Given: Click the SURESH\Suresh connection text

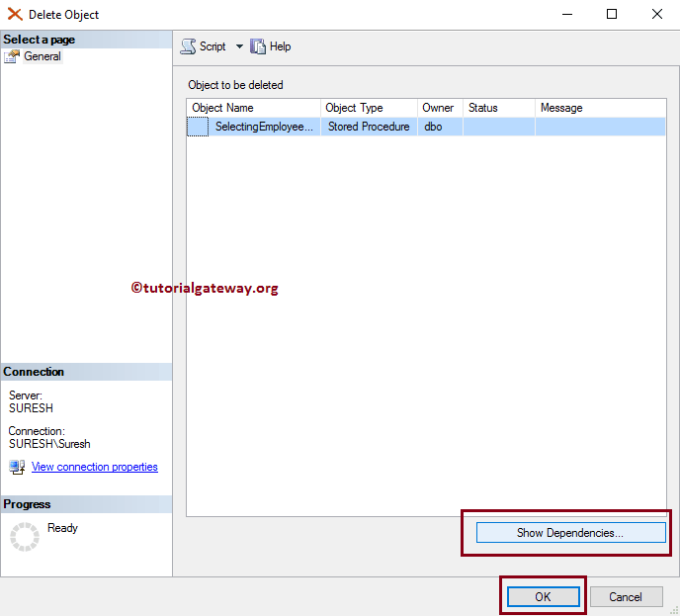Looking at the screenshot, I should pyautogui.click(x=49, y=444).
